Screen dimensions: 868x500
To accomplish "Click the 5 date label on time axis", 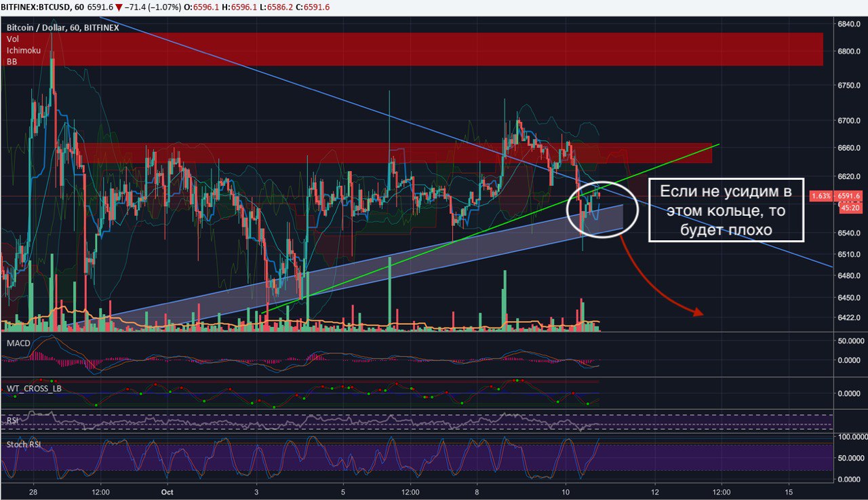I will (344, 492).
